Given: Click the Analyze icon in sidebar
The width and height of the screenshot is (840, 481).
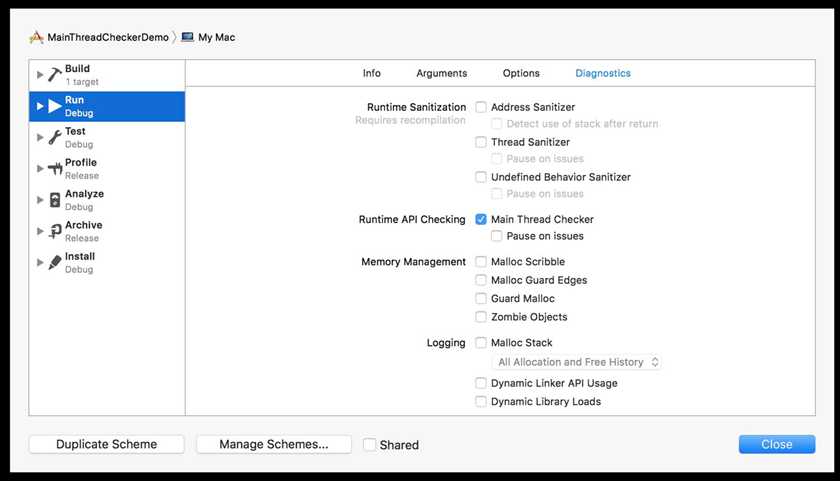Looking at the screenshot, I should coord(55,200).
